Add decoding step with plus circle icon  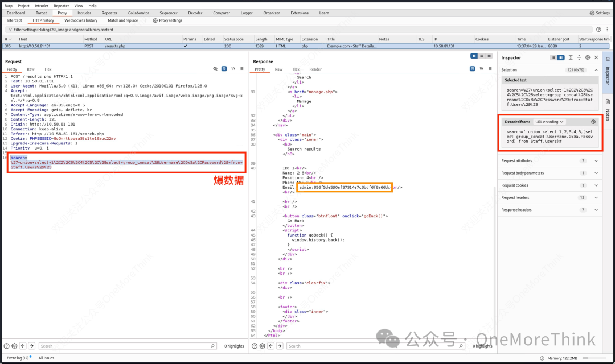(593, 122)
